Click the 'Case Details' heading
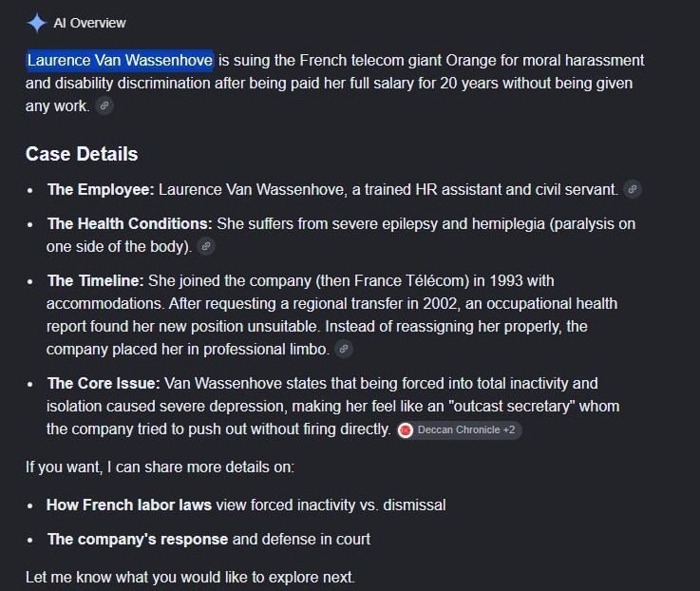 82,154
